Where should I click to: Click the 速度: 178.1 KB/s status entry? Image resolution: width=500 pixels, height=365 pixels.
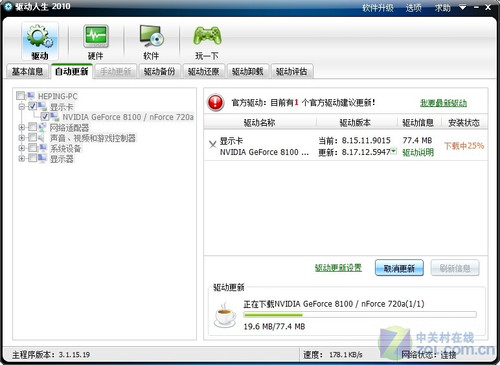click(x=333, y=355)
